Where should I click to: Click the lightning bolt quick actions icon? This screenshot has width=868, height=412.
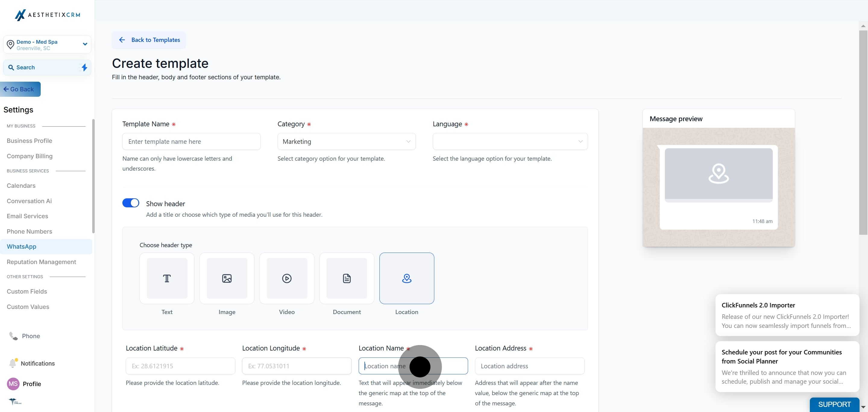[84, 68]
